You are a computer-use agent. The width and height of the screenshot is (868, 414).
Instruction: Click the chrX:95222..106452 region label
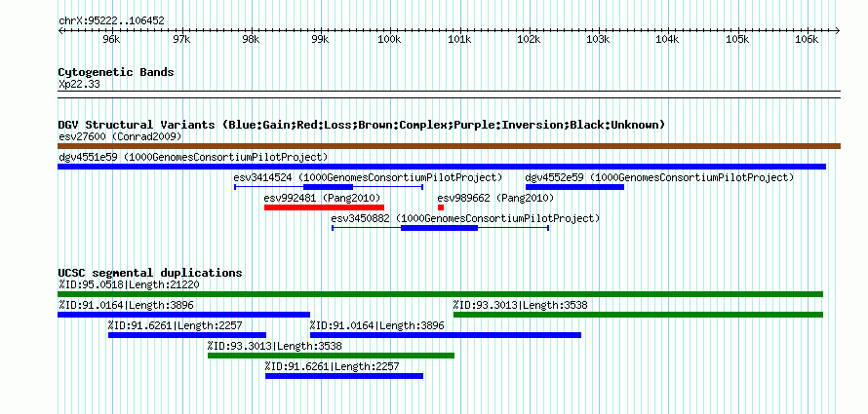(111, 20)
